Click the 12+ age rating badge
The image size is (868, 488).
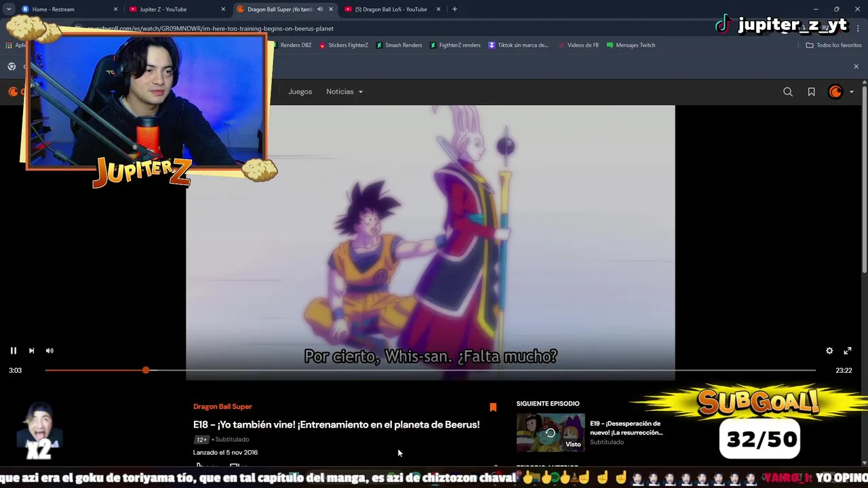201,440
